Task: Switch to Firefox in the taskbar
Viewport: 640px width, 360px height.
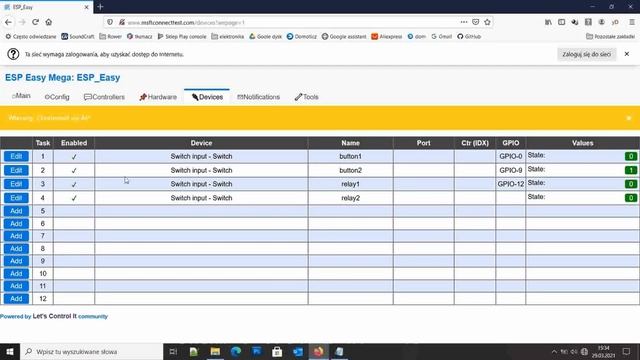Action: pyautogui.click(x=318, y=351)
